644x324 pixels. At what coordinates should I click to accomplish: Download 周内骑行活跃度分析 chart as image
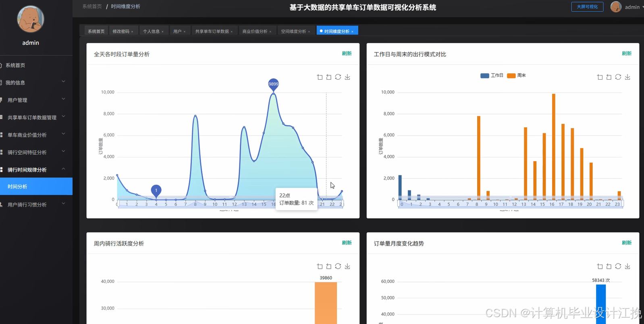347,266
